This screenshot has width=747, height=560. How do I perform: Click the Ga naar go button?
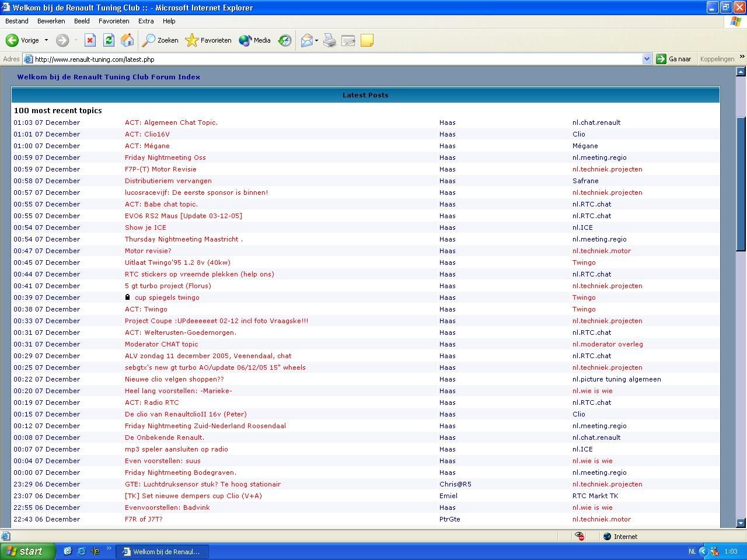[674, 59]
